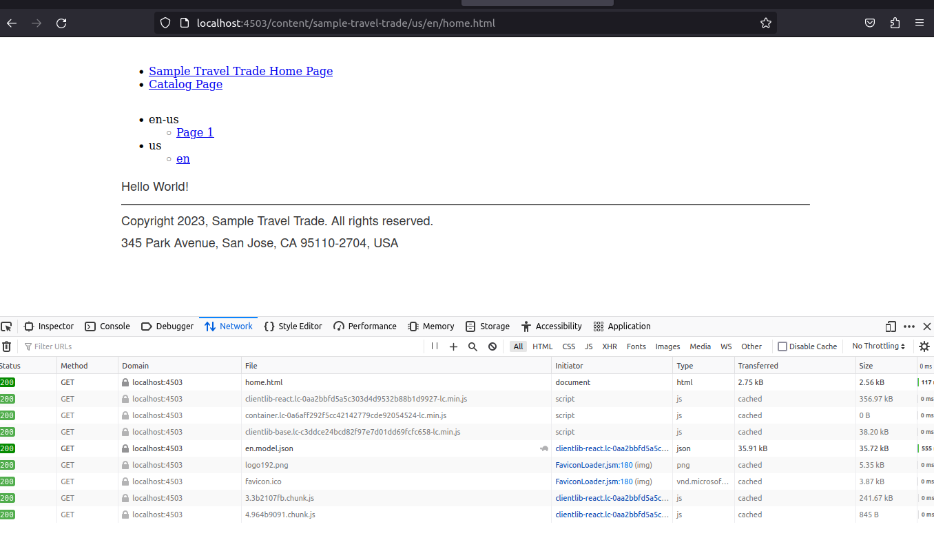Click the block request icon
This screenshot has width=934, height=560.
tap(492, 346)
